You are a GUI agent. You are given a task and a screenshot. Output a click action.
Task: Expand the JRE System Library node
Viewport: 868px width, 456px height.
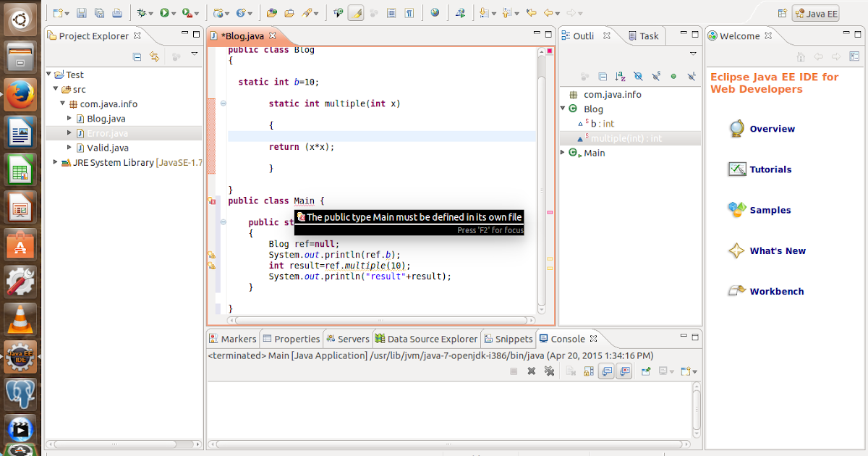[x=56, y=162]
